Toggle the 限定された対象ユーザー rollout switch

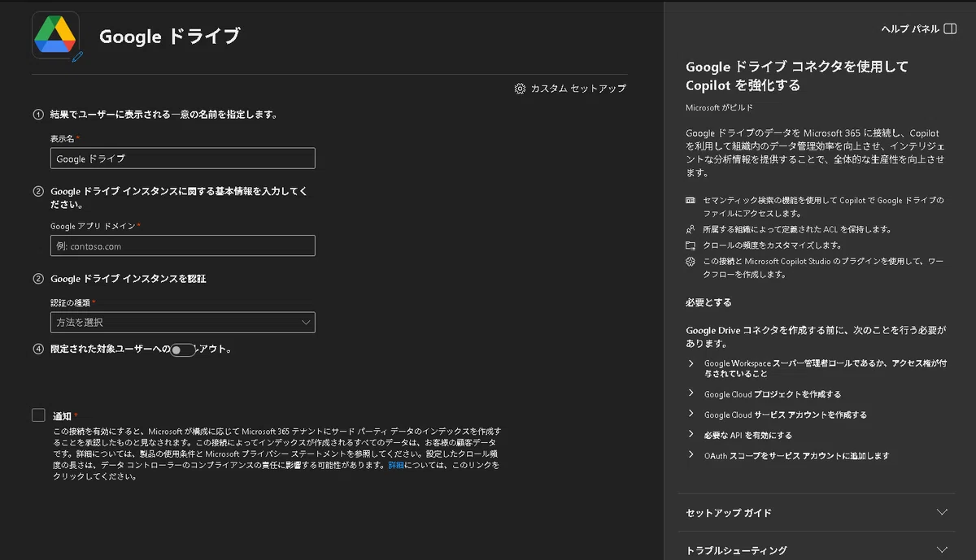tap(183, 350)
